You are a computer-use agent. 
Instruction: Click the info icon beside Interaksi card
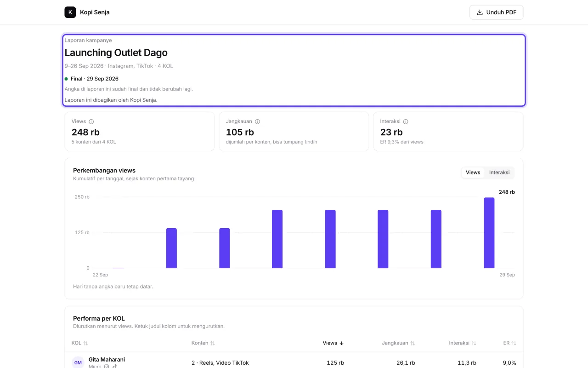[406, 121]
